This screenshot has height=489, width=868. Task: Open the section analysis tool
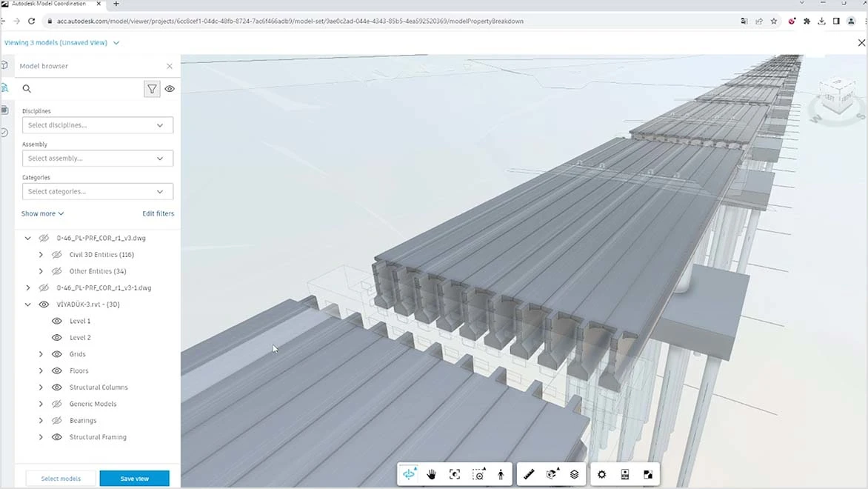tap(552, 473)
